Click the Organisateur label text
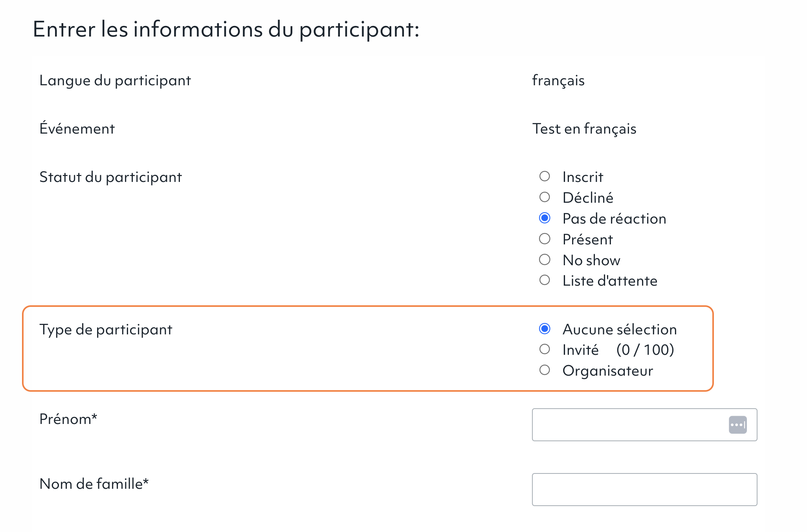 pos(608,371)
